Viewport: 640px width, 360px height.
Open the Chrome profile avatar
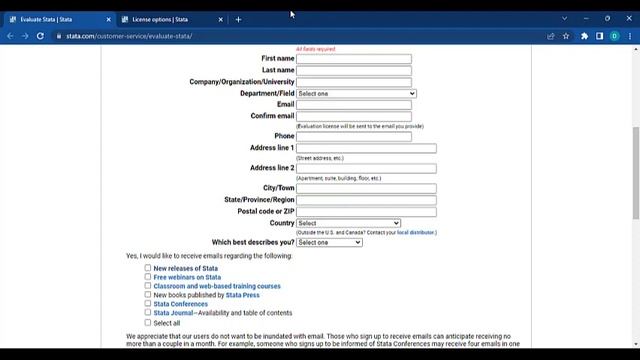tap(614, 36)
